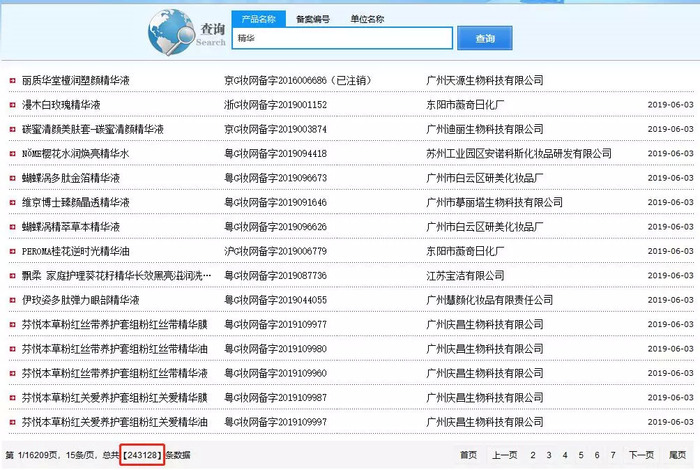Focus the search input containing 精华
Screen dimensions: 700x470
(x=342, y=38)
